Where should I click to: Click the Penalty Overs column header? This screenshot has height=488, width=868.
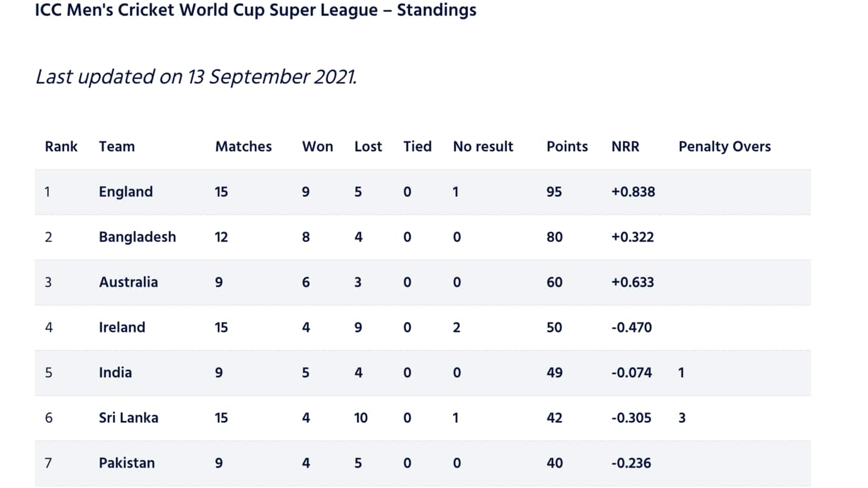click(x=725, y=146)
